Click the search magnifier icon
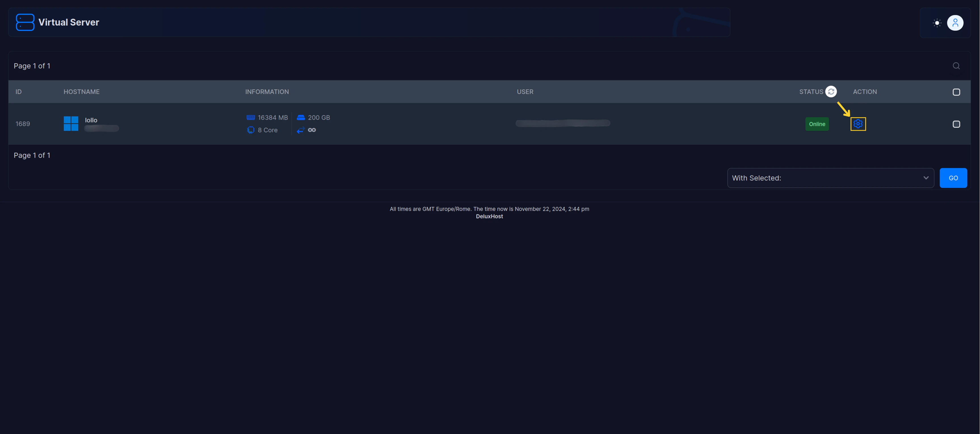 956,66
